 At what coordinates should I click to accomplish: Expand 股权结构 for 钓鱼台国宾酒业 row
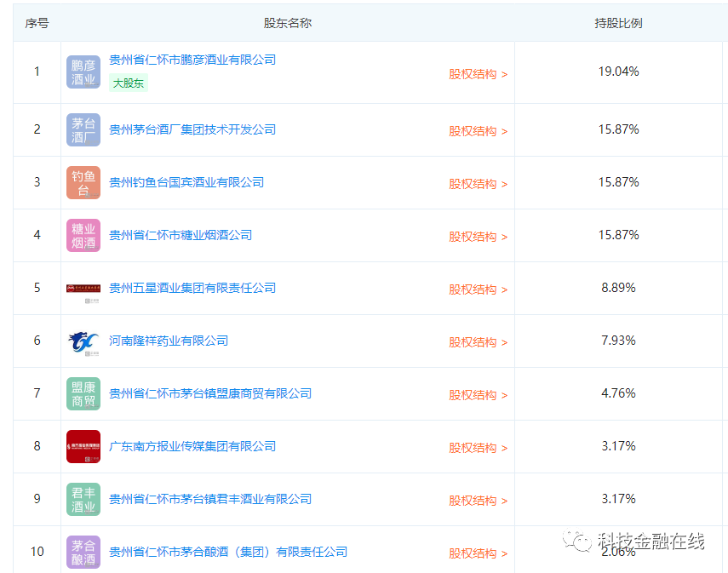click(x=479, y=185)
